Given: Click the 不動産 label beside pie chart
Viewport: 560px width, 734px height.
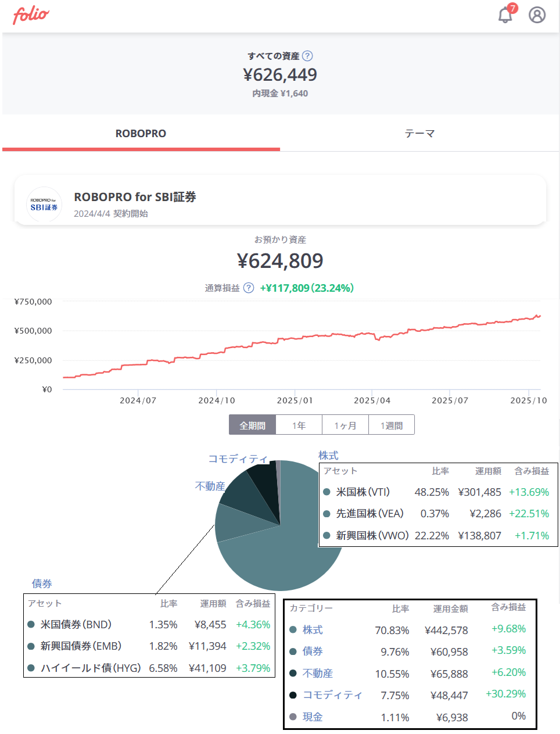Looking at the screenshot, I should [x=210, y=486].
